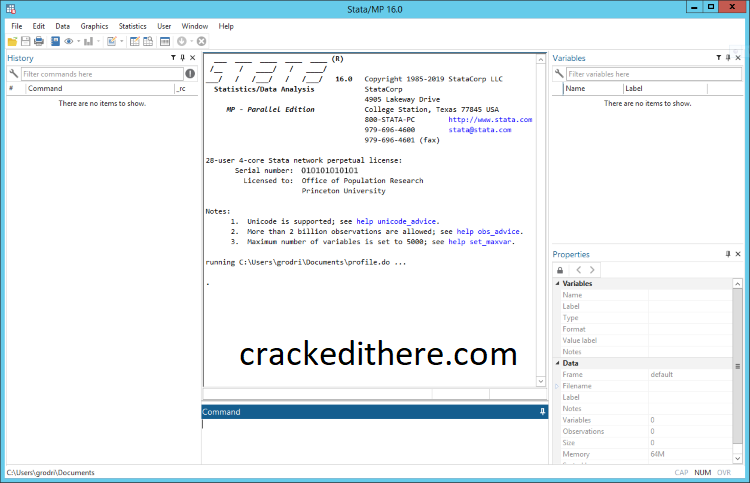Open the Help menu
750x483 pixels.
(226, 26)
